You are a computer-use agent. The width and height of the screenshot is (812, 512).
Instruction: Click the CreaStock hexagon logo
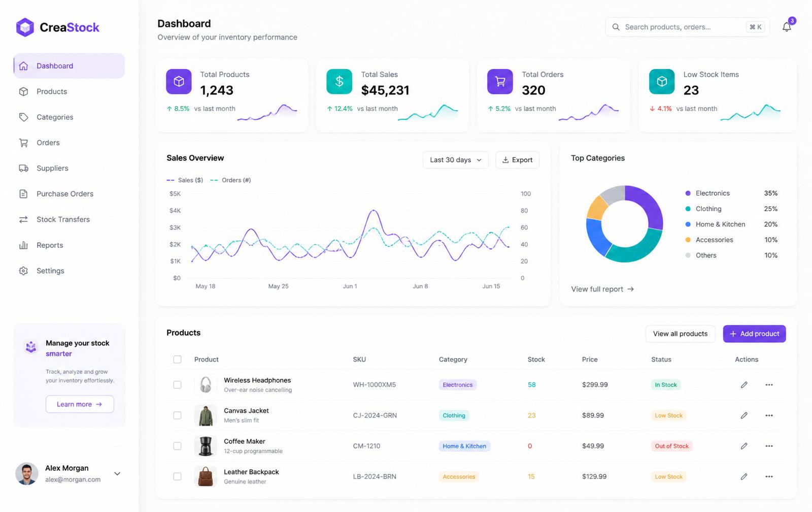click(25, 27)
